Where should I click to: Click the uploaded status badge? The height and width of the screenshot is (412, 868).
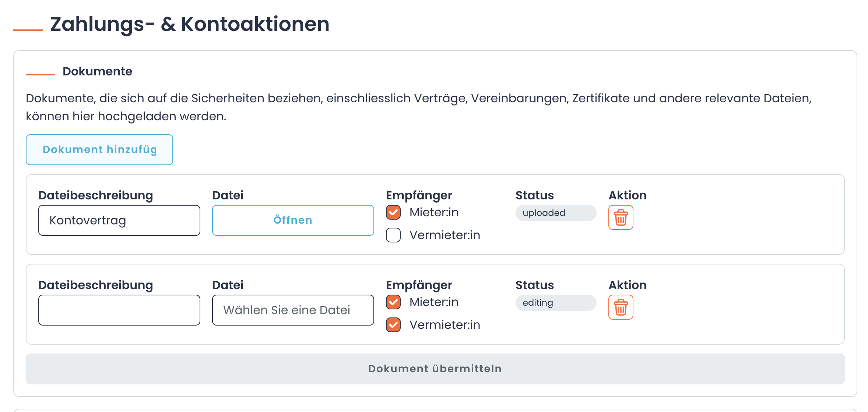[x=555, y=213]
